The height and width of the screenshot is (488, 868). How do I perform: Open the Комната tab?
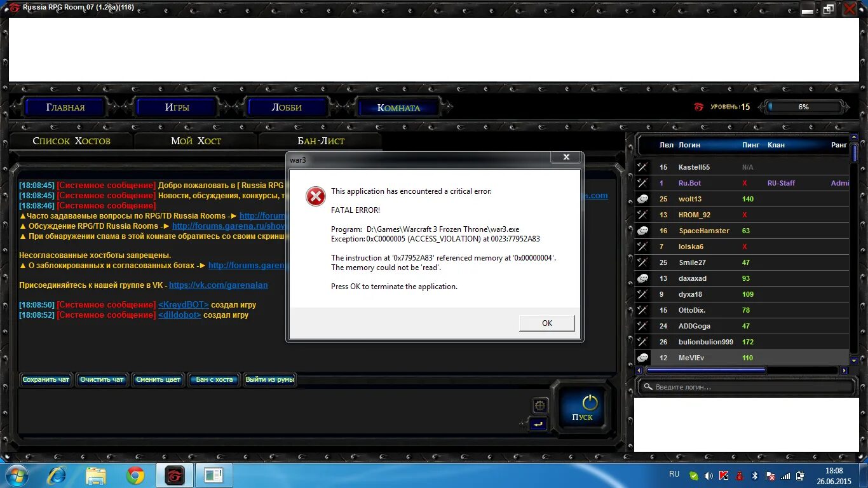pos(398,107)
